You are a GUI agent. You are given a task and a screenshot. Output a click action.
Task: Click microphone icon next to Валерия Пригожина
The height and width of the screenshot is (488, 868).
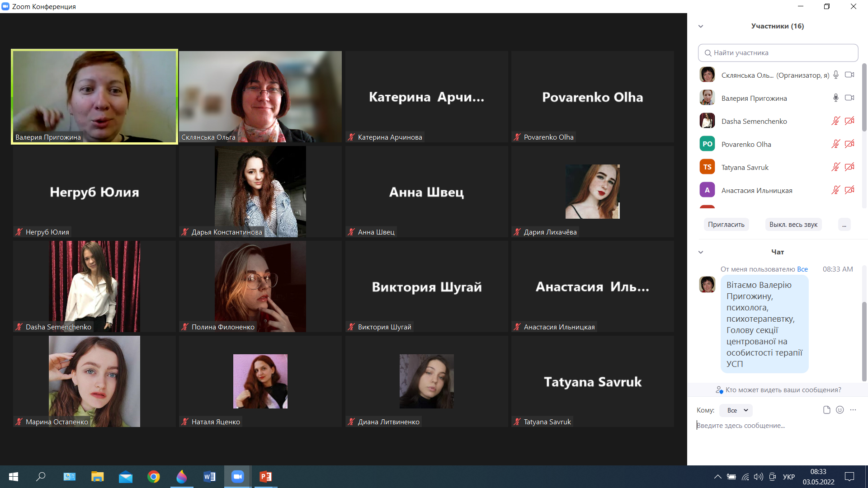click(836, 98)
